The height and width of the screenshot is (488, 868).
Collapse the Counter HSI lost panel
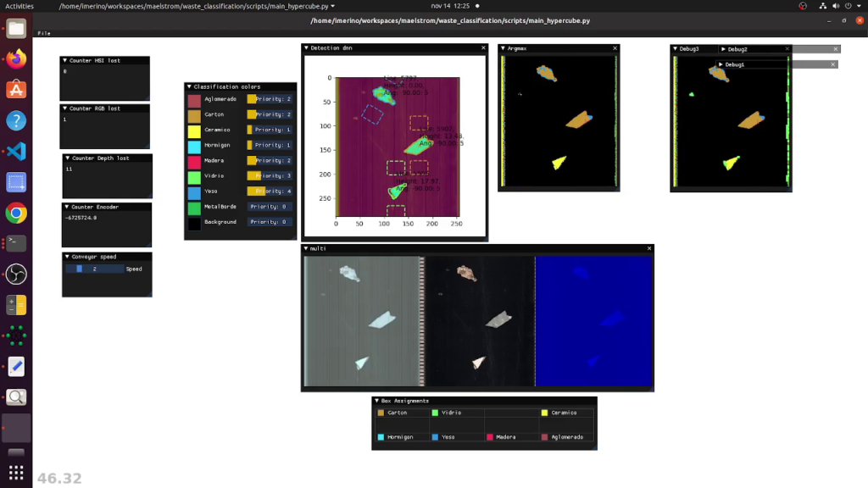pos(65,61)
